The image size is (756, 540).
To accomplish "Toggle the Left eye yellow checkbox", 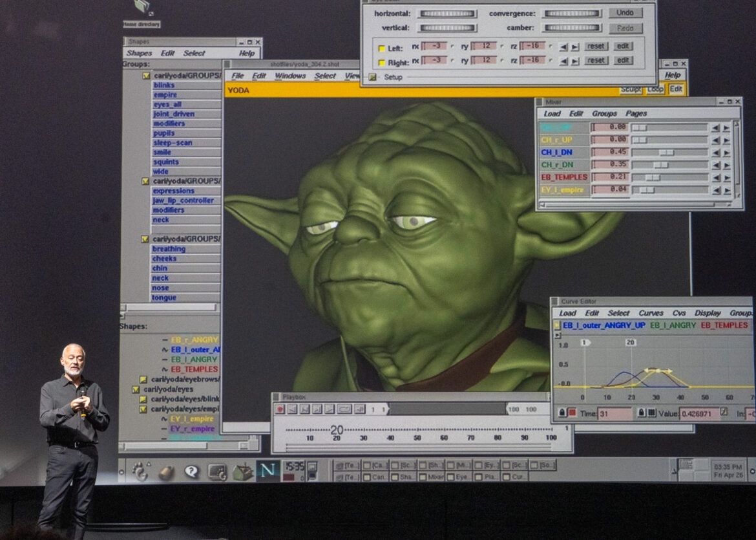I will coord(381,49).
